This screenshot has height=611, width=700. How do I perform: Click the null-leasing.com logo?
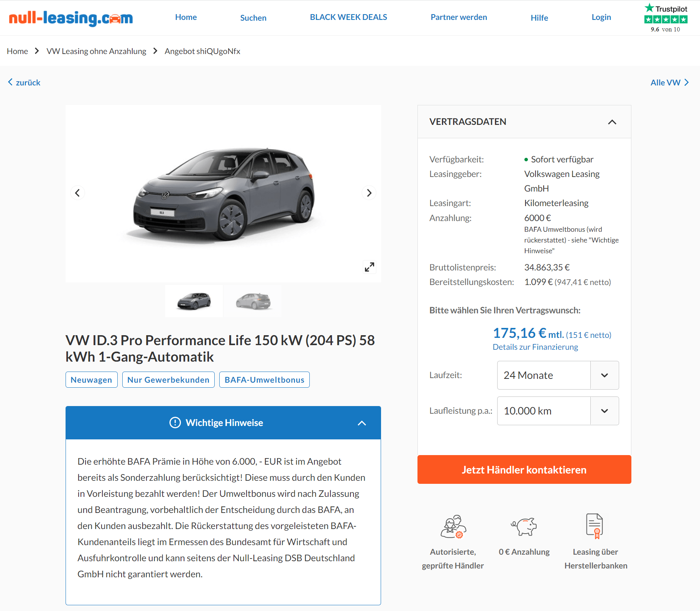[71, 18]
